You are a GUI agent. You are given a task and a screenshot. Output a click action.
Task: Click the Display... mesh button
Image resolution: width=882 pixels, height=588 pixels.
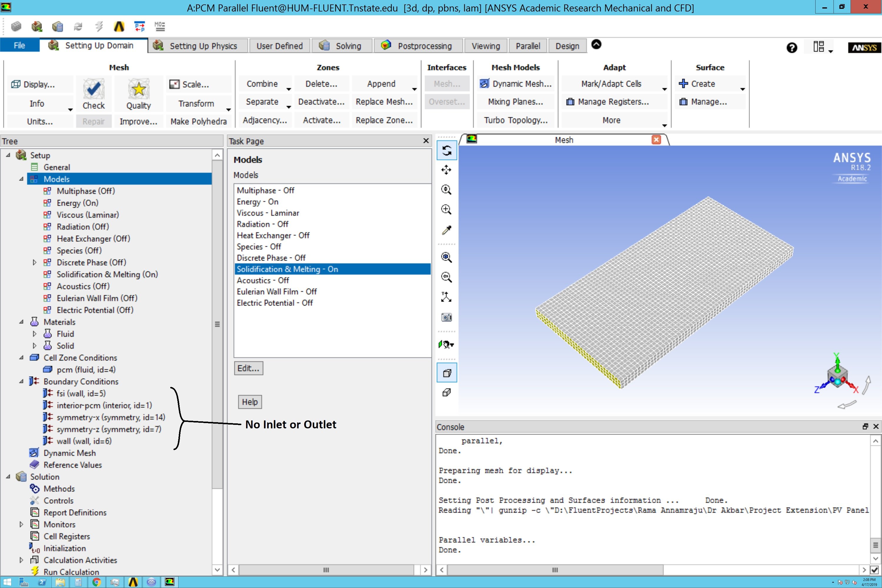coord(39,84)
